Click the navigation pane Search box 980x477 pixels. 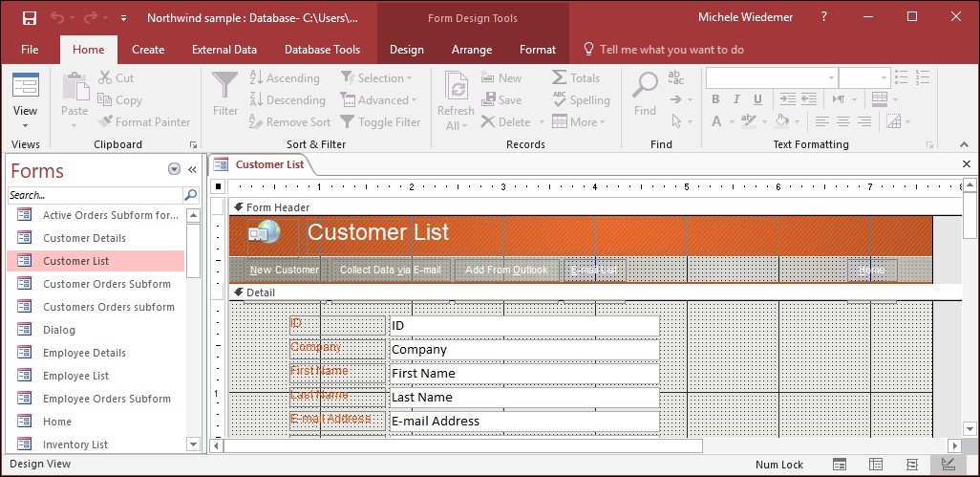[x=96, y=195]
